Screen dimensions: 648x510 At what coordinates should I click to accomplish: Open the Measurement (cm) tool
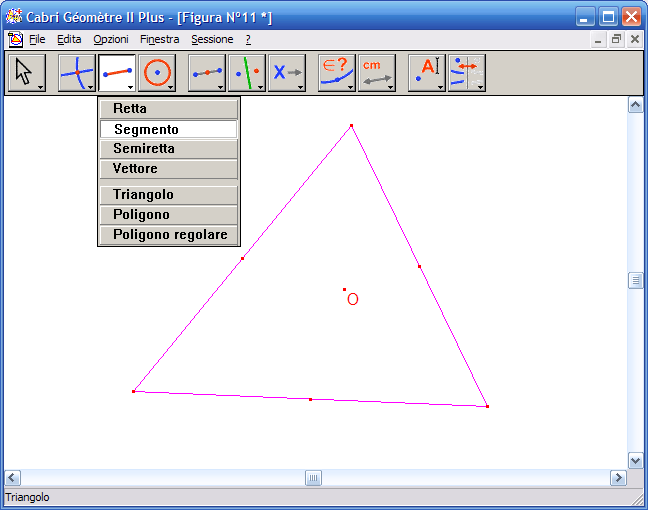pyautogui.click(x=377, y=73)
